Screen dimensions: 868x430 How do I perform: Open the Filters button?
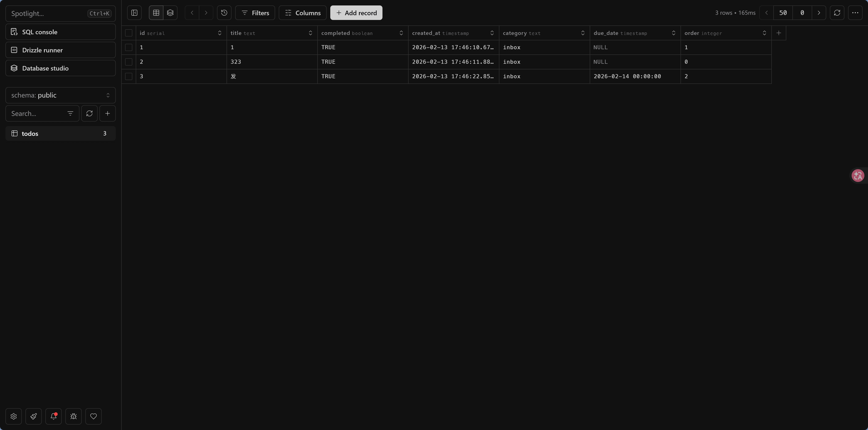(x=255, y=13)
